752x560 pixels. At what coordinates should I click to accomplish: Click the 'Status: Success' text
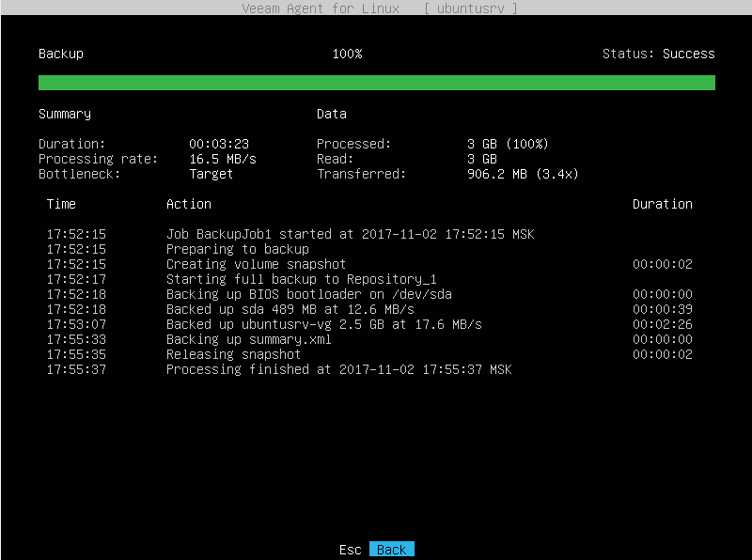[659, 54]
